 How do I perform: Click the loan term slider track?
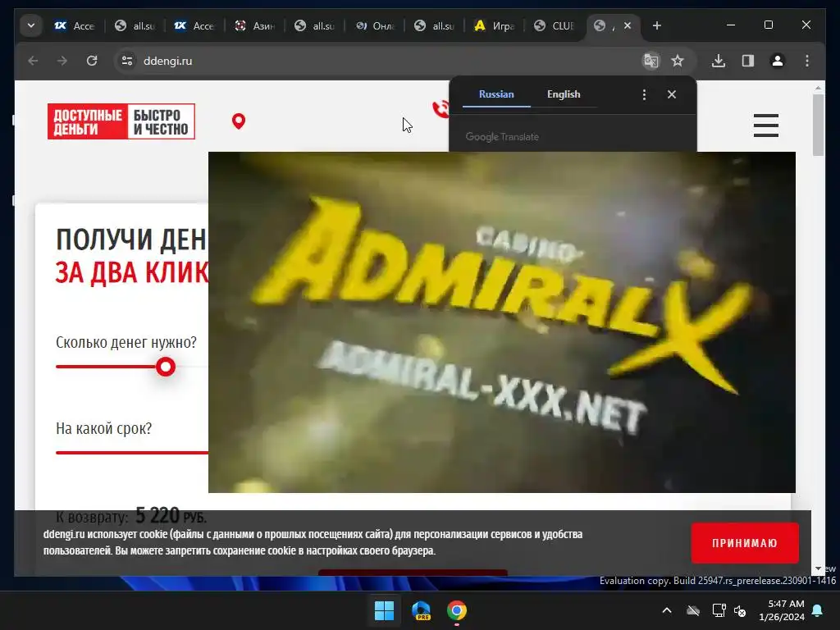coord(132,453)
